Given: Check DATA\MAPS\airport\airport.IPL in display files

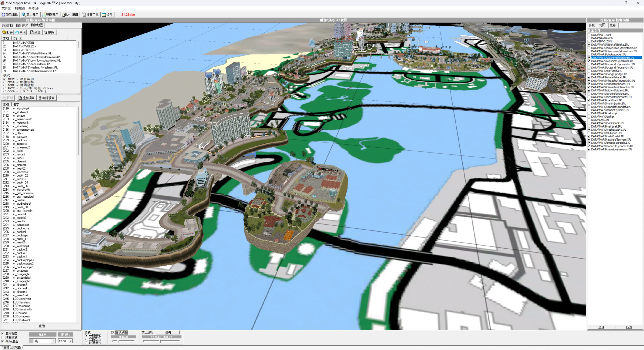Looking at the screenshot, I should click(x=589, y=94).
